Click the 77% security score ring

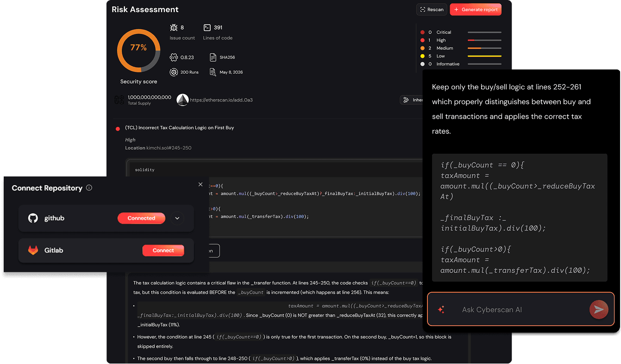pos(138,50)
